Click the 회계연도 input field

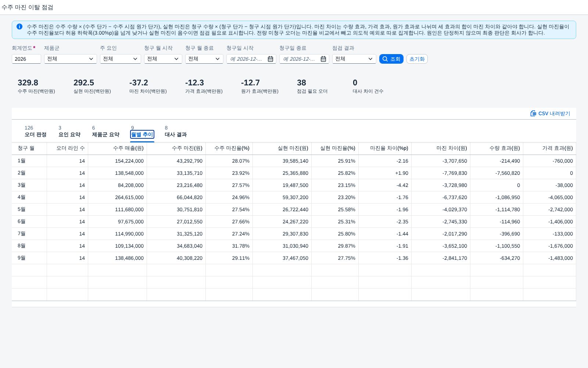26,59
